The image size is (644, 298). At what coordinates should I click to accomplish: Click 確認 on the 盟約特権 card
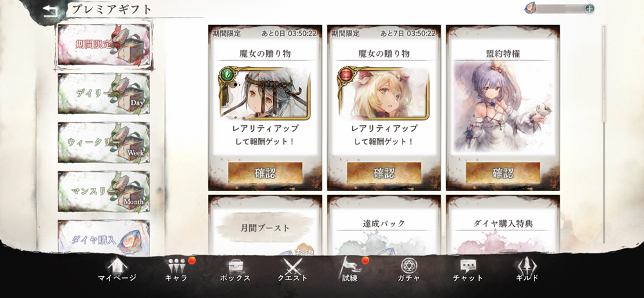coord(503,172)
